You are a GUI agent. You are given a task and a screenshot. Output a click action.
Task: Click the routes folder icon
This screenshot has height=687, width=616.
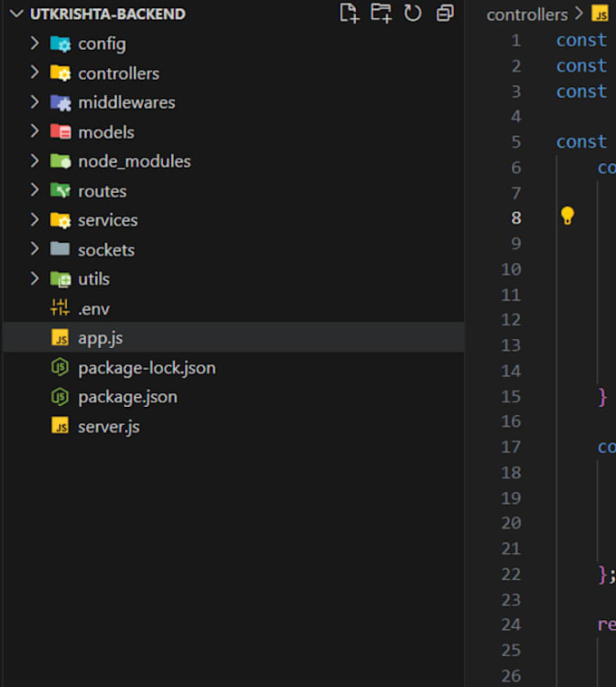[61, 190]
